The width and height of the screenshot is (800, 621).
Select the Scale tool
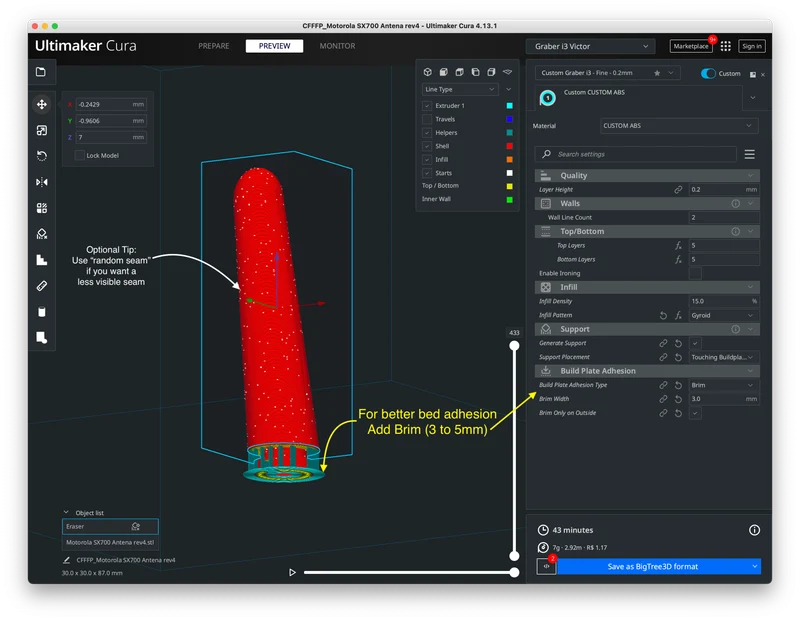point(42,130)
